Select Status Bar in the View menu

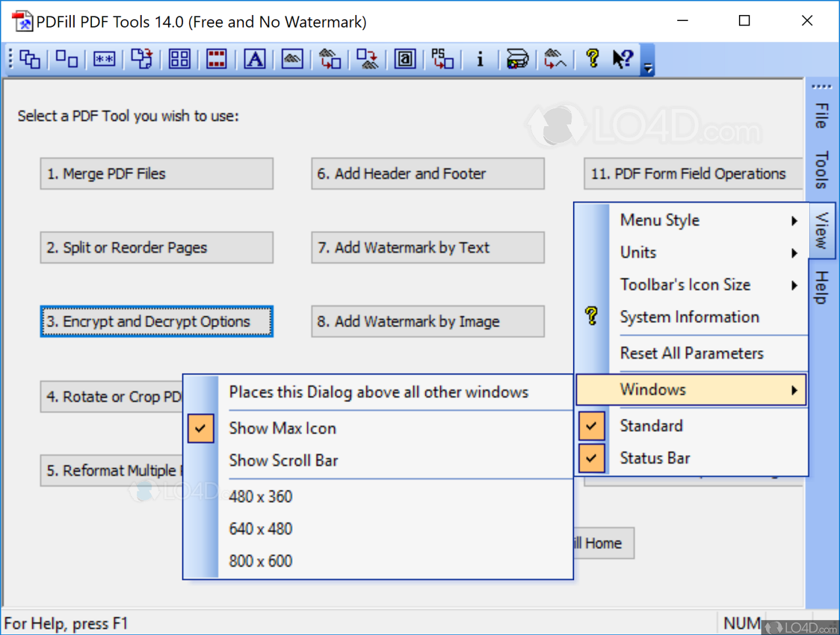click(691, 458)
